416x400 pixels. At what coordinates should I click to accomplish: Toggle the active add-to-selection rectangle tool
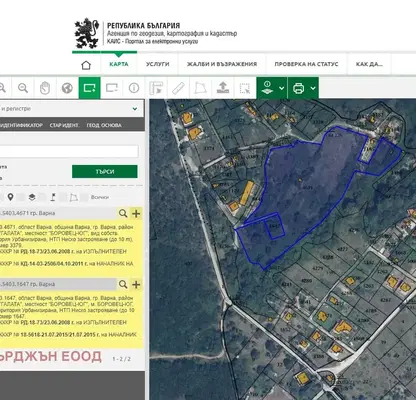tap(89, 88)
